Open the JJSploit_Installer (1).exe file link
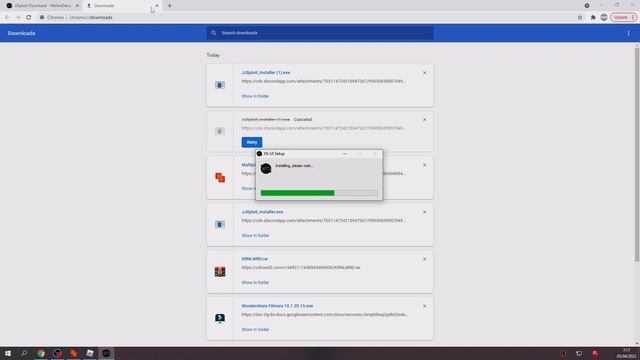This screenshot has height=360, width=640. 266,73
